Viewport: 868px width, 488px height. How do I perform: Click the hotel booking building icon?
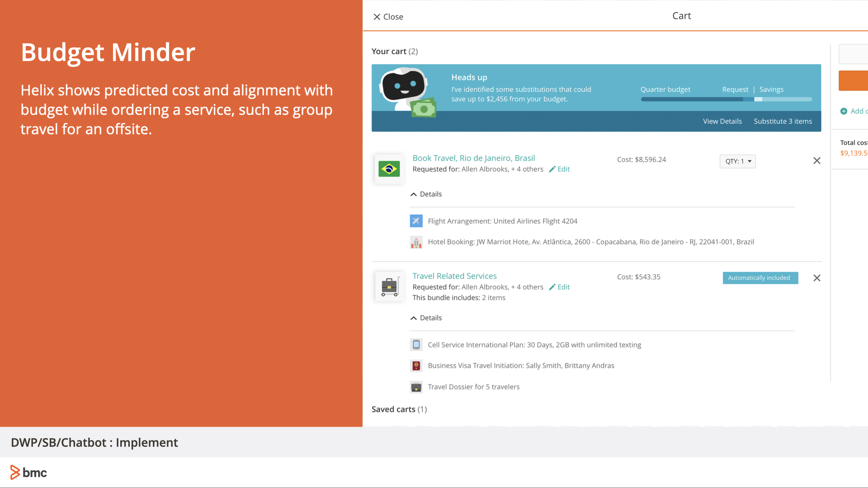tap(416, 242)
